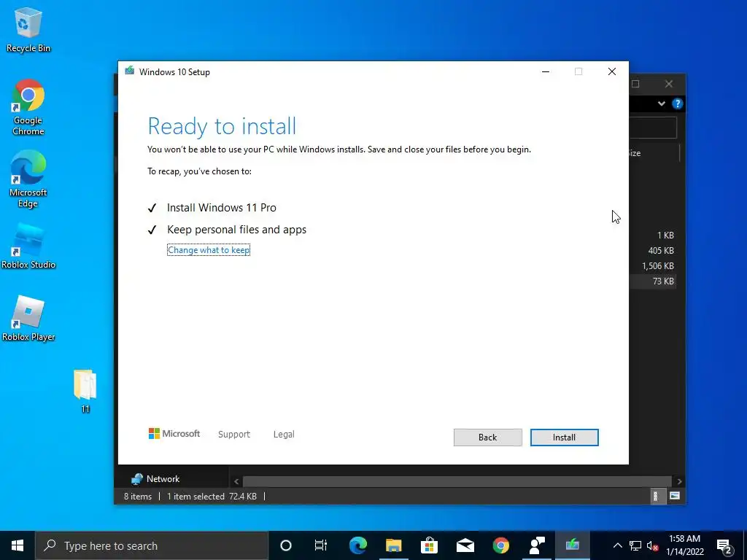Open File Explorer from the taskbar
The height and width of the screenshot is (560, 747).
point(393,545)
